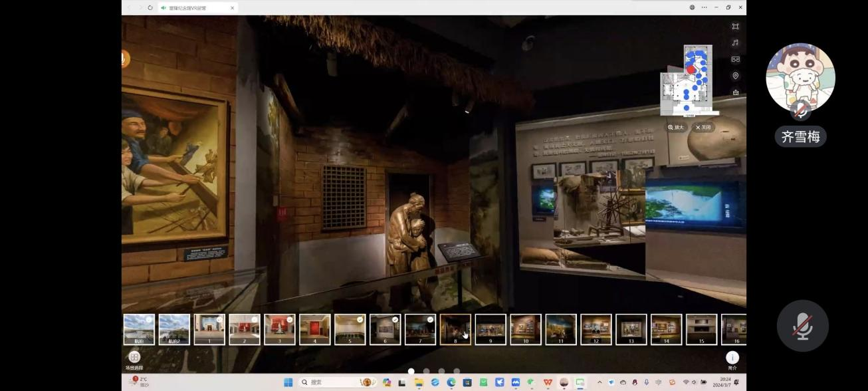This screenshot has height=391, width=868.
Task: Enter fullscreen mode in the VR tour
Action: point(735,27)
